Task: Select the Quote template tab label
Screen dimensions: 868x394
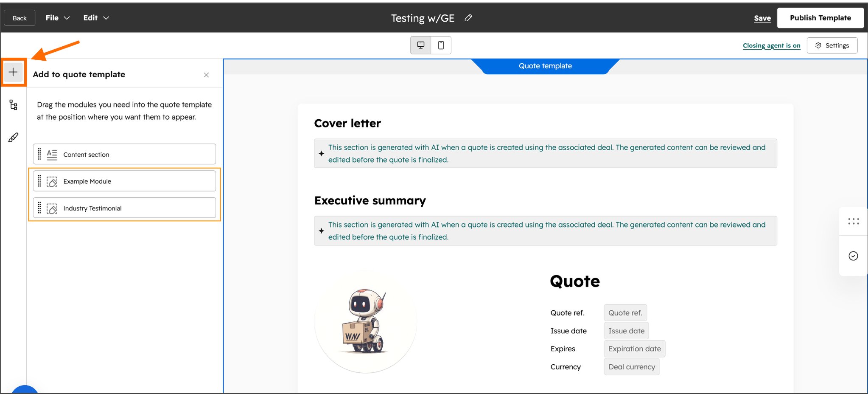Action: pyautogui.click(x=545, y=66)
